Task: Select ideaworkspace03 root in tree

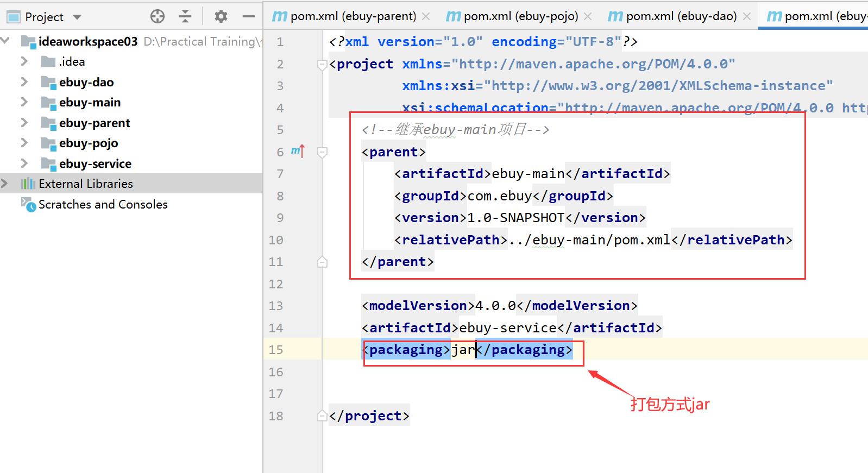Action: point(88,41)
